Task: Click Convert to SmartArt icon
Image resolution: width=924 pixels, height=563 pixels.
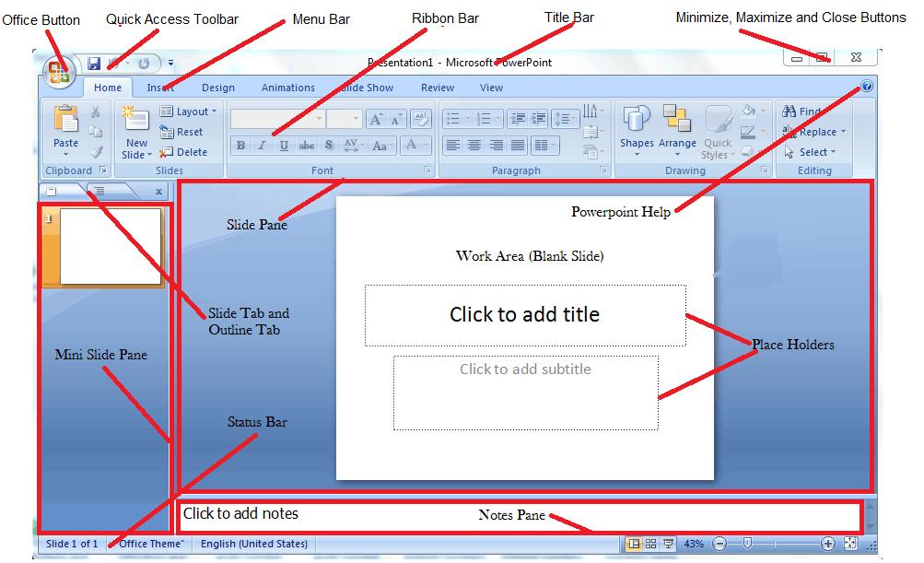Action: coord(593,152)
